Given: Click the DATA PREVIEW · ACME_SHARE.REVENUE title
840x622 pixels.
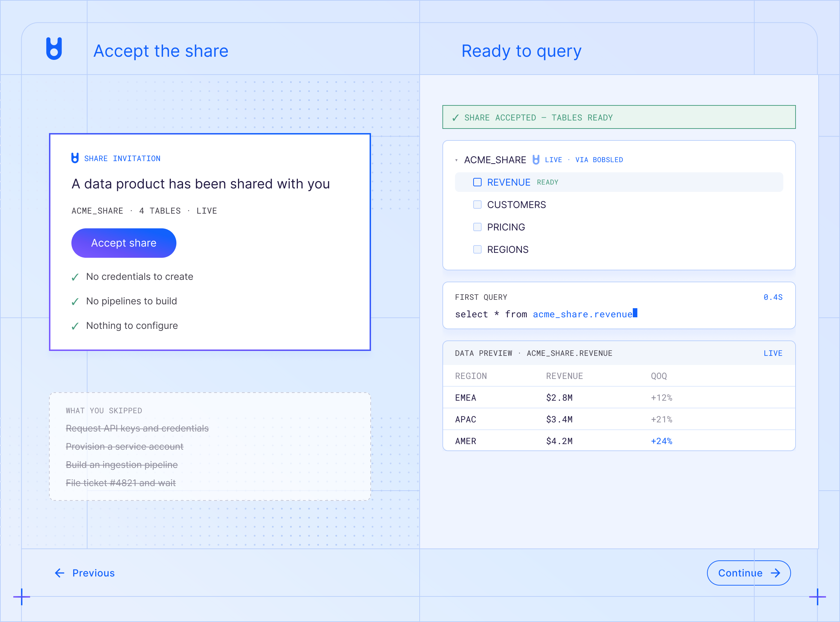Looking at the screenshot, I should coord(534,353).
